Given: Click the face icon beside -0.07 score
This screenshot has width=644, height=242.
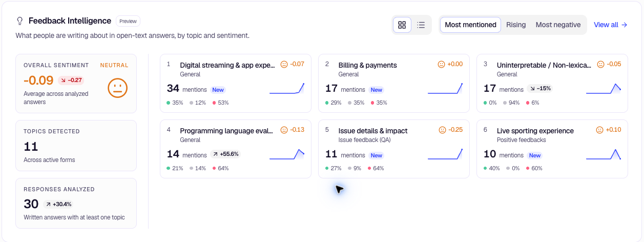Looking at the screenshot, I should [284, 65].
